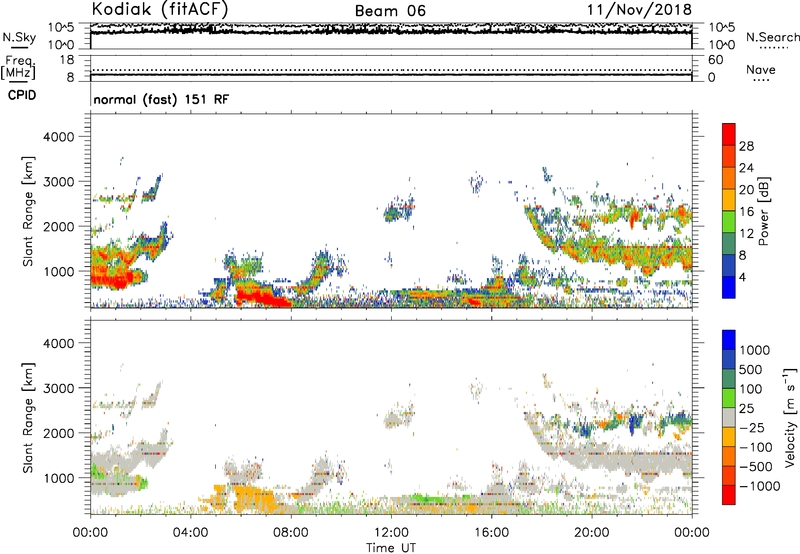Click the '4000' tick on the power panel axis

(58, 137)
